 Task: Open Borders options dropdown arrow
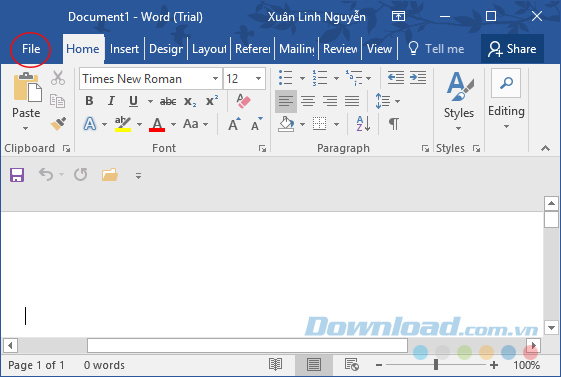point(336,124)
